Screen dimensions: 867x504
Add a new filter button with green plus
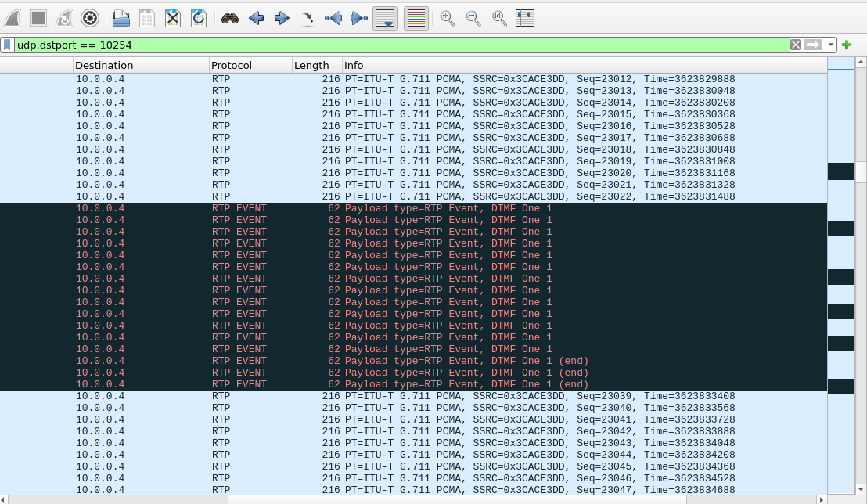pos(846,45)
